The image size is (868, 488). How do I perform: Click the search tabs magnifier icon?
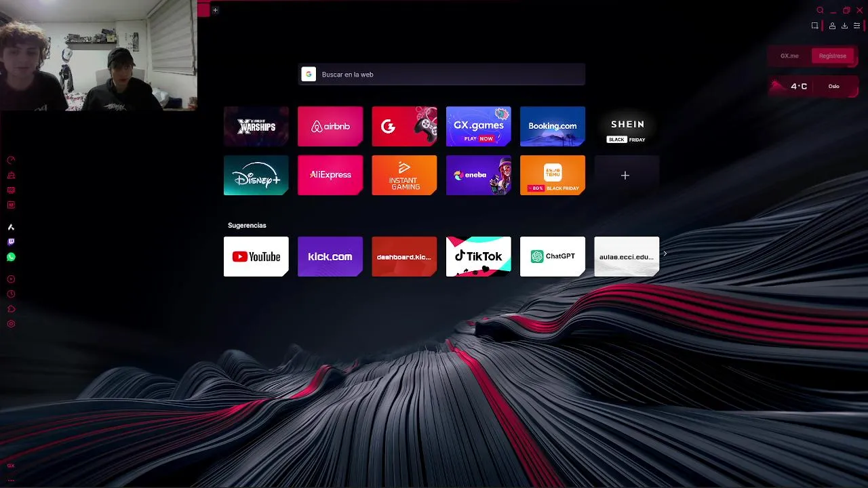tap(820, 10)
